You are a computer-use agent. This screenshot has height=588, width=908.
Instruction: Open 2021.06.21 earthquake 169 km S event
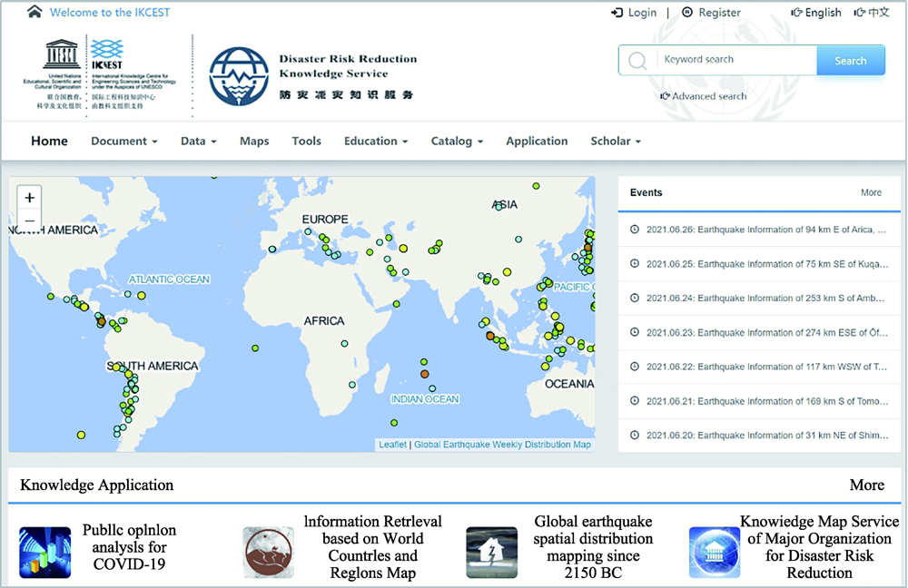point(767,401)
